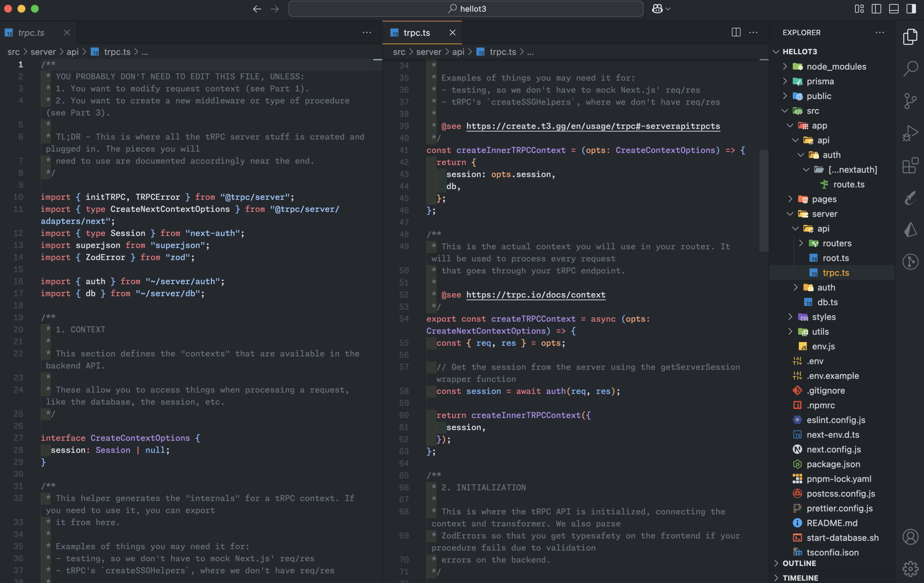Switch to the left trpc.ts tab
The image size is (924, 583).
coord(31,33)
